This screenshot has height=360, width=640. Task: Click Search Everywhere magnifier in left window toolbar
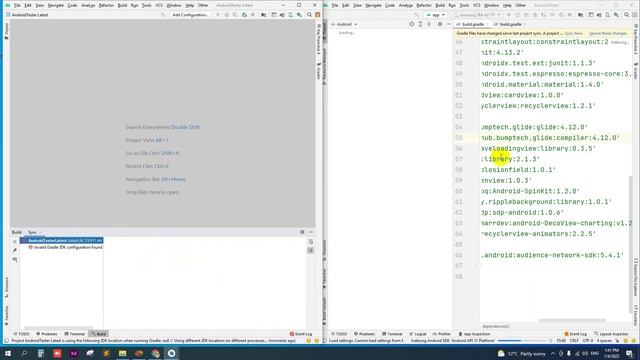(x=309, y=15)
